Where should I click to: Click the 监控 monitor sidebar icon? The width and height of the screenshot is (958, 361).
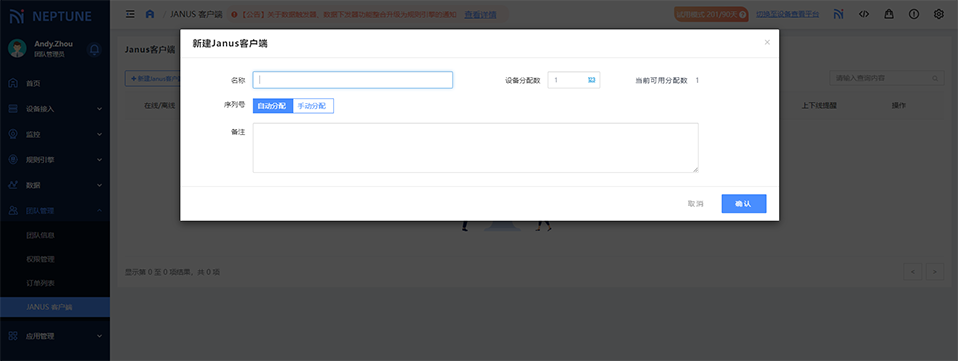tap(13, 134)
